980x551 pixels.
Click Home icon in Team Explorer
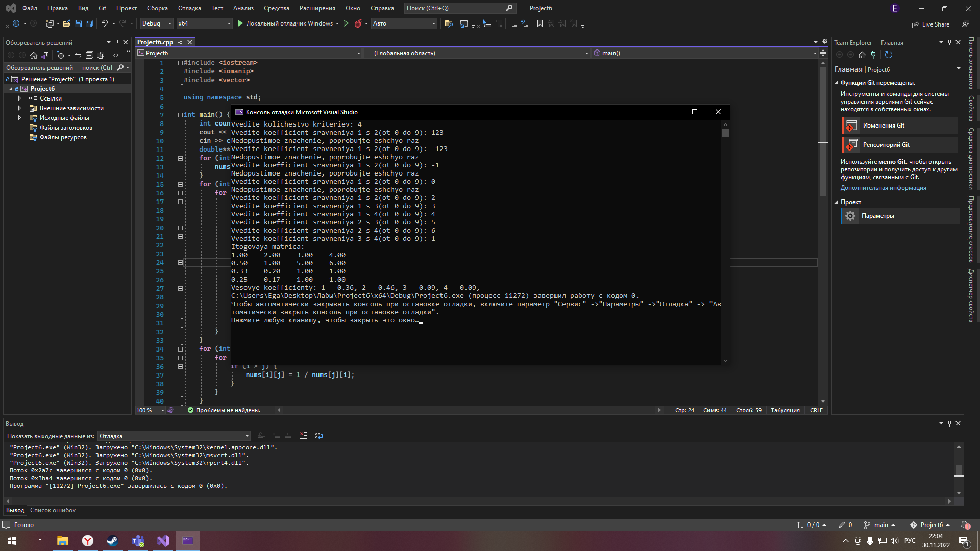862,55
